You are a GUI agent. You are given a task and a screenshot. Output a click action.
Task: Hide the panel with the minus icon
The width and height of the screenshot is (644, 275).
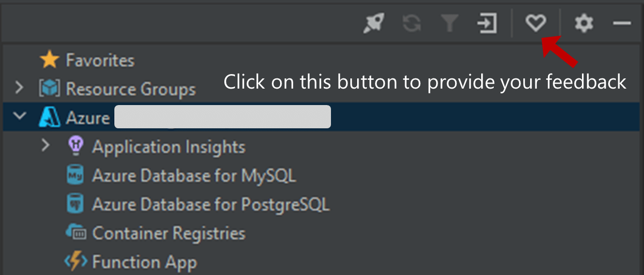click(622, 23)
